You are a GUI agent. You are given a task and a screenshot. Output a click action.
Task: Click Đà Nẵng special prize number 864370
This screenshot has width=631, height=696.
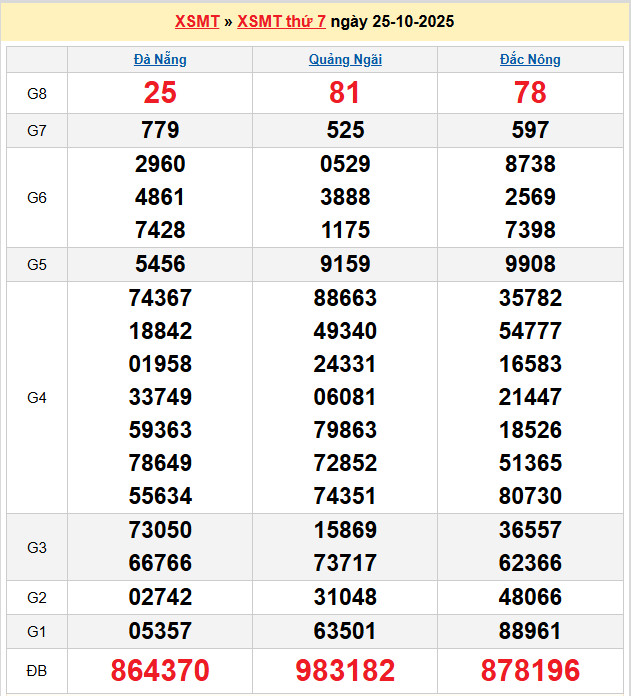tap(160, 670)
